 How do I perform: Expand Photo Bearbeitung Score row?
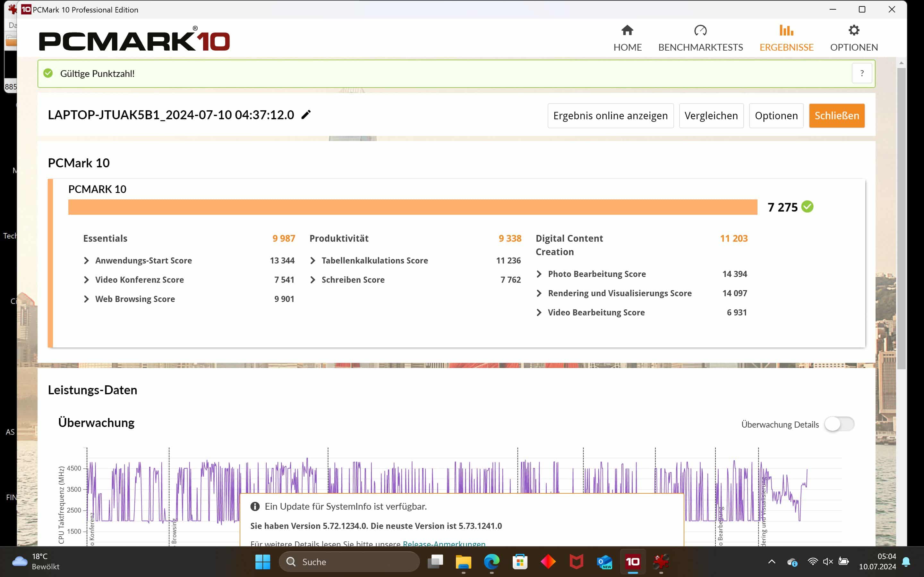coord(539,274)
